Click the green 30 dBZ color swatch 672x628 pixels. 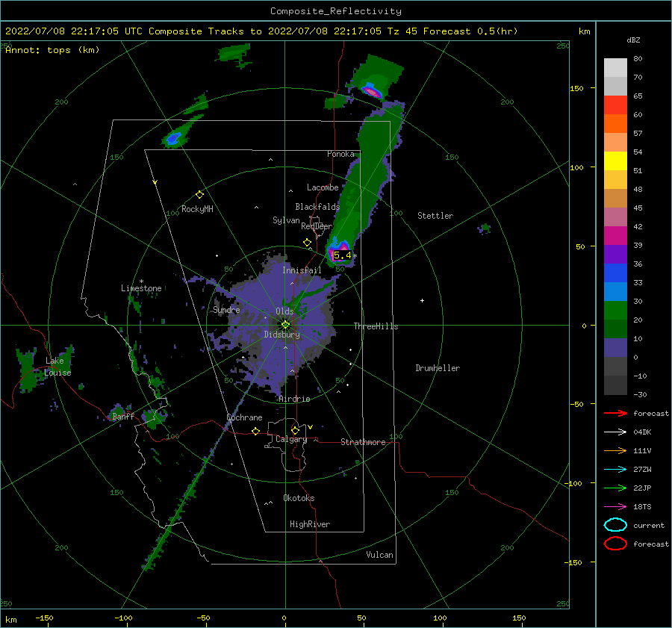click(x=615, y=311)
